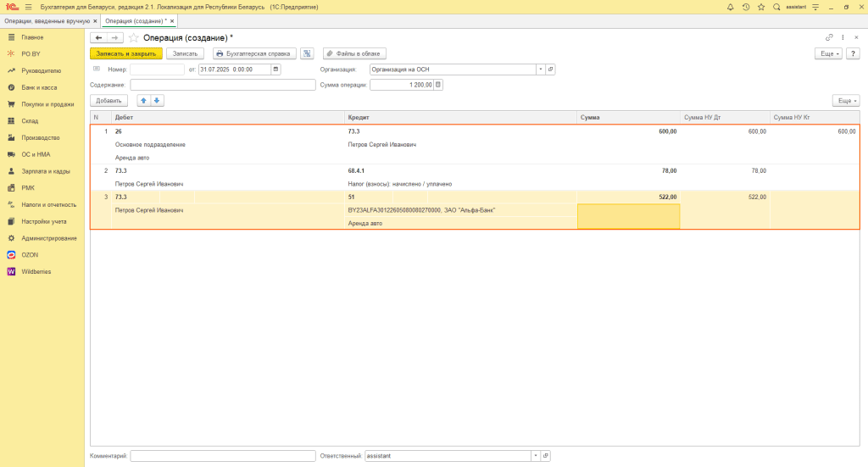868x467 pixels.
Task: Open Настройки учета section
Action: point(42,221)
